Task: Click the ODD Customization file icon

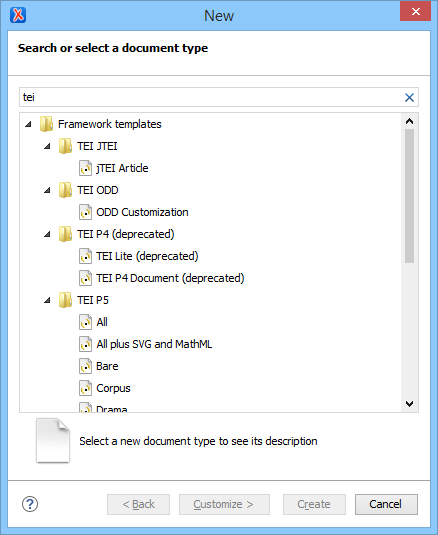Action: [85, 212]
